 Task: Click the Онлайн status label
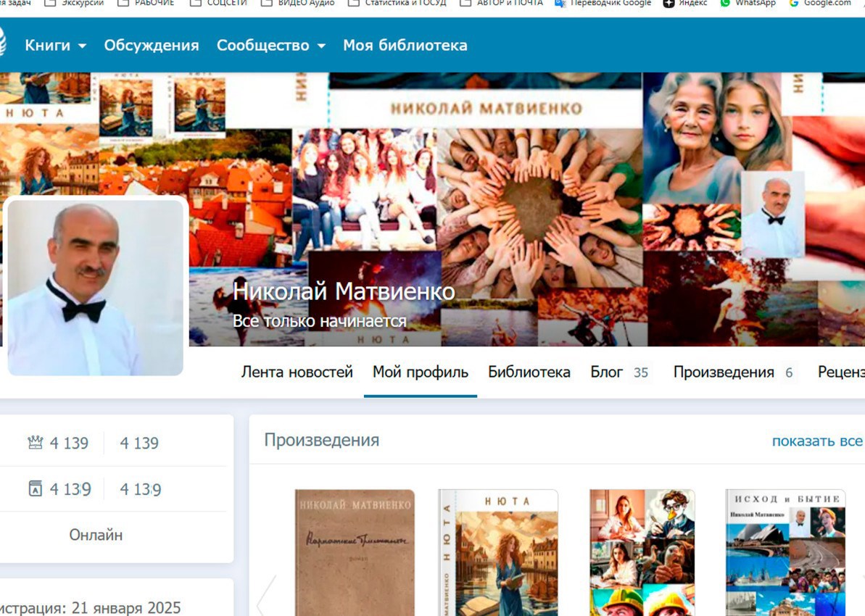pos(96,535)
